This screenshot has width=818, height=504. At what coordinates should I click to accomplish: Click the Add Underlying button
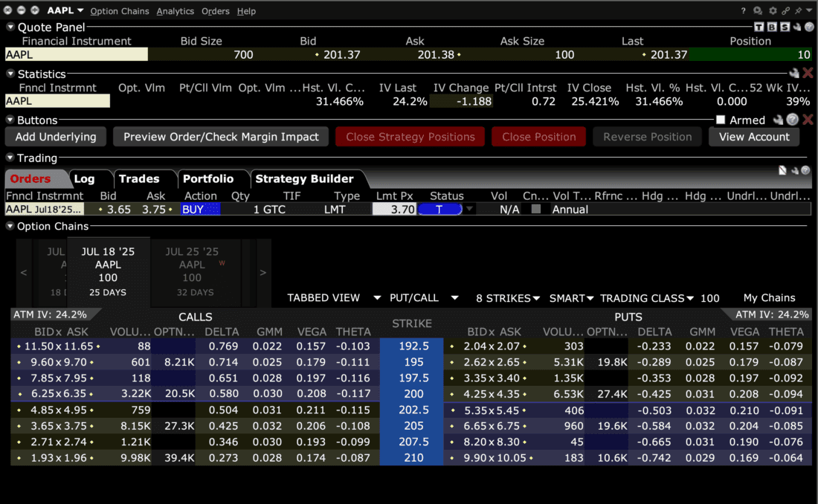pyautogui.click(x=55, y=136)
